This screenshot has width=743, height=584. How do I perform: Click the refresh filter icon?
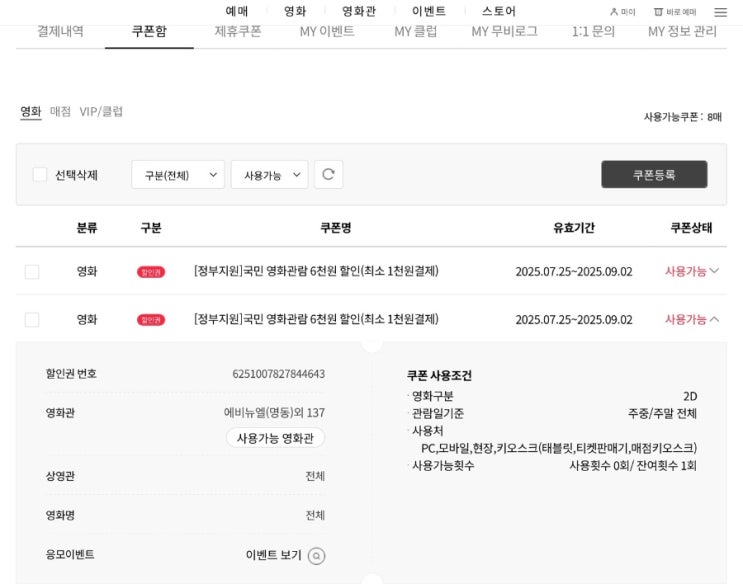pos(328,174)
